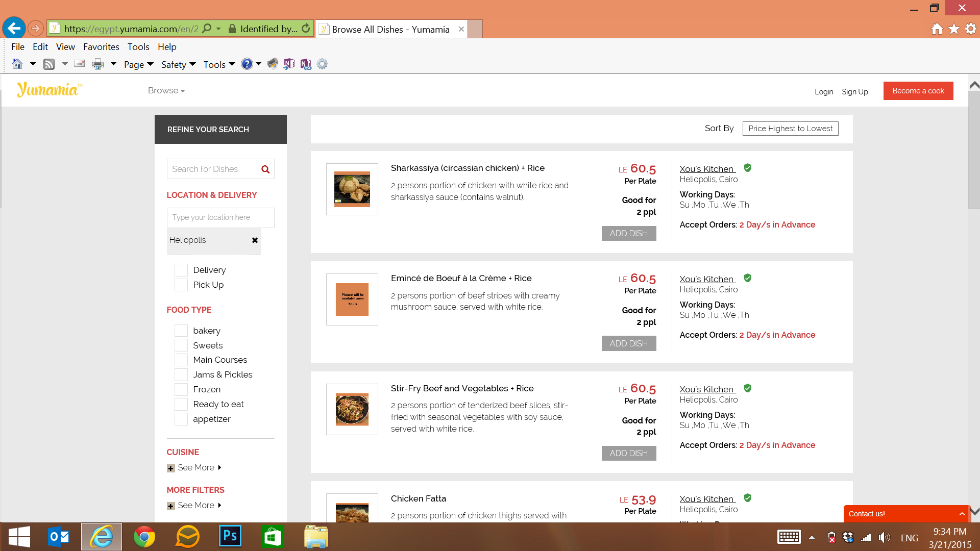Enable the Delivery checkbox
The height and width of the screenshot is (551, 980).
[x=181, y=270]
